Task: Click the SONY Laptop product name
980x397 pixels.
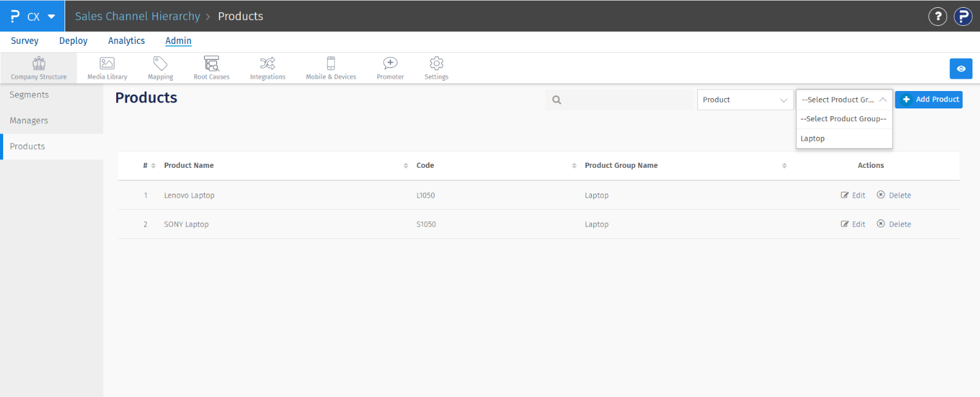Action: [x=186, y=224]
